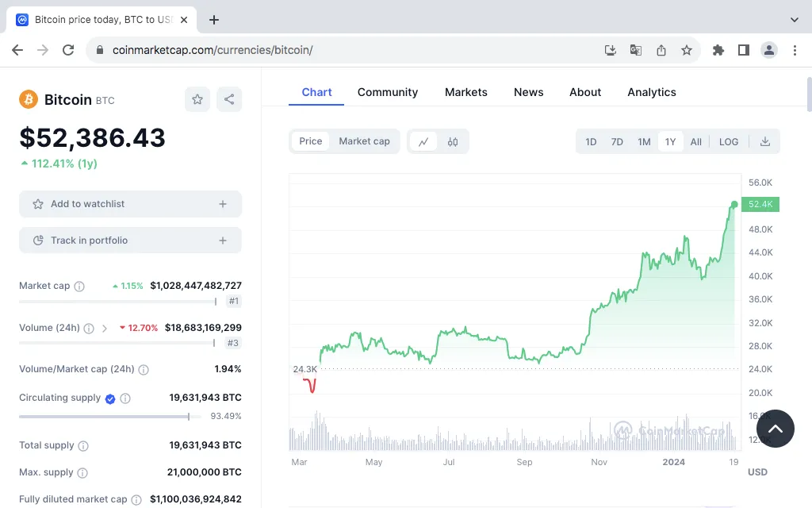Click the Total supply info icon
Screen dimensions: 812x508
pyautogui.click(x=83, y=446)
